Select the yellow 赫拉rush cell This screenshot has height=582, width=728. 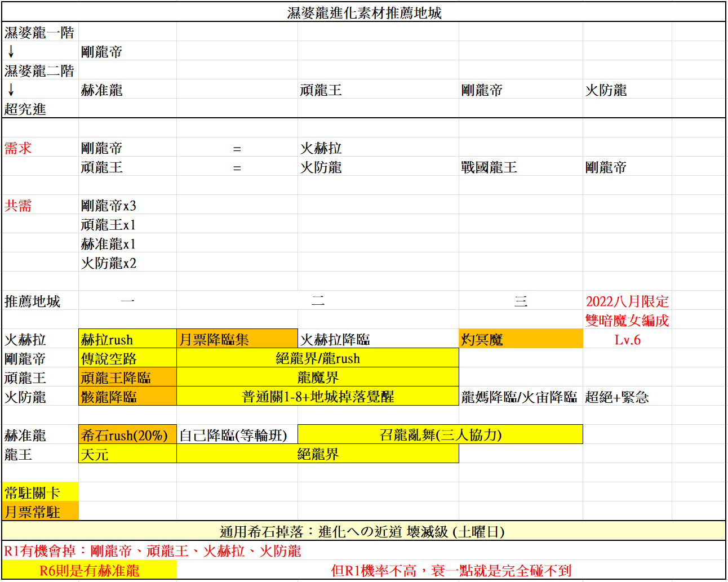coord(127,339)
